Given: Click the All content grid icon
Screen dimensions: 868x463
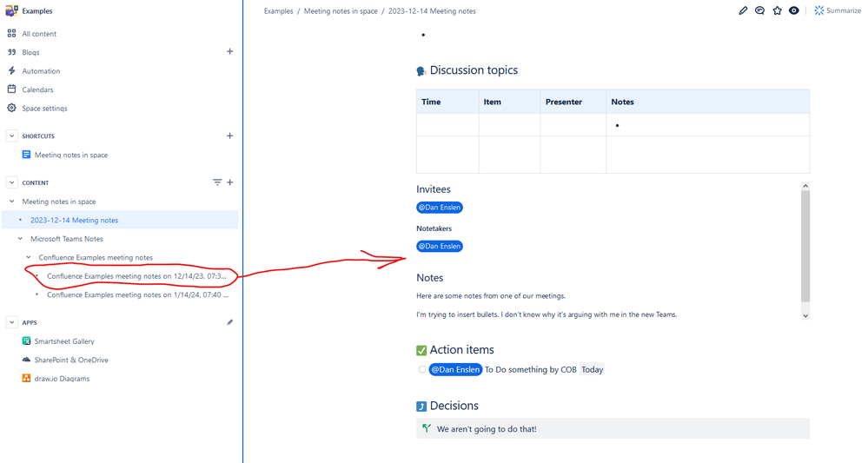Looking at the screenshot, I should pos(11,33).
